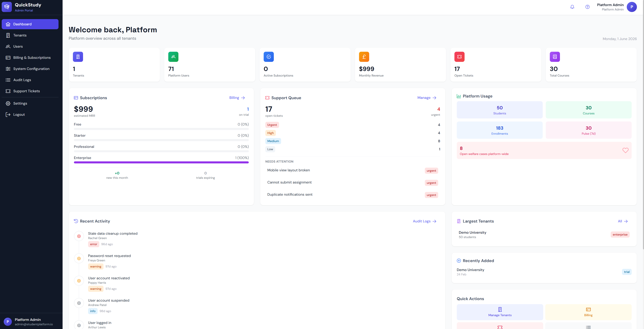Click the orange Monthly Revenue pound icon
This screenshot has height=329, width=644.
point(364,57)
